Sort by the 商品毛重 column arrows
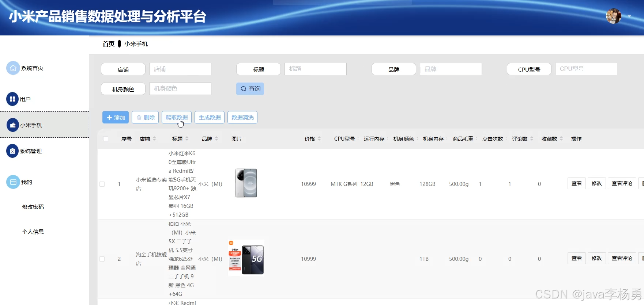This screenshot has width=644, height=305. point(477,139)
